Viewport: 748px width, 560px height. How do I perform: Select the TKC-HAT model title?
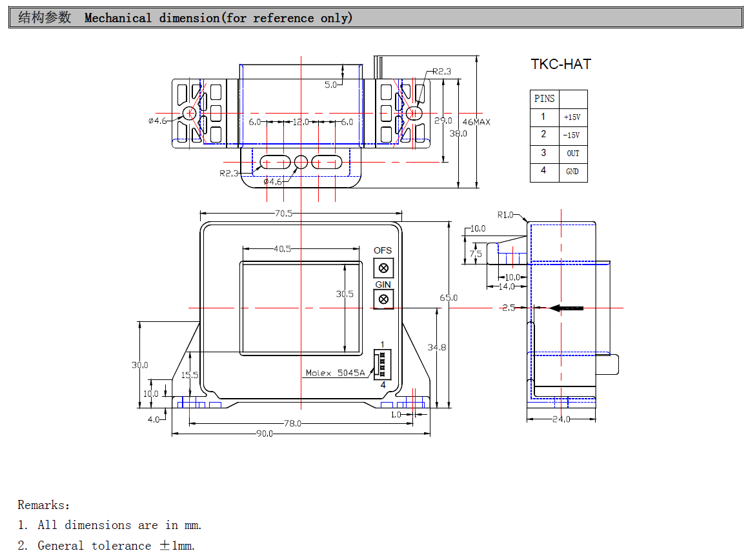click(x=560, y=65)
